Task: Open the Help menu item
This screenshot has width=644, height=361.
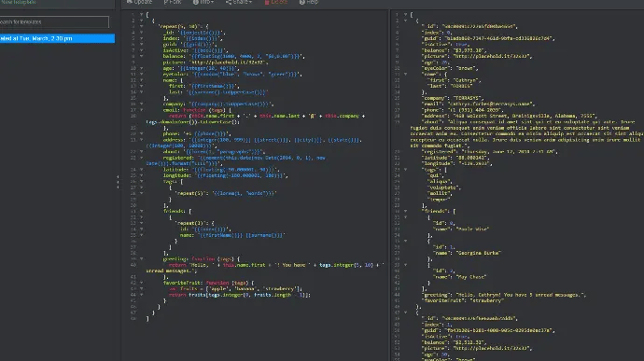Action: (309, 2)
